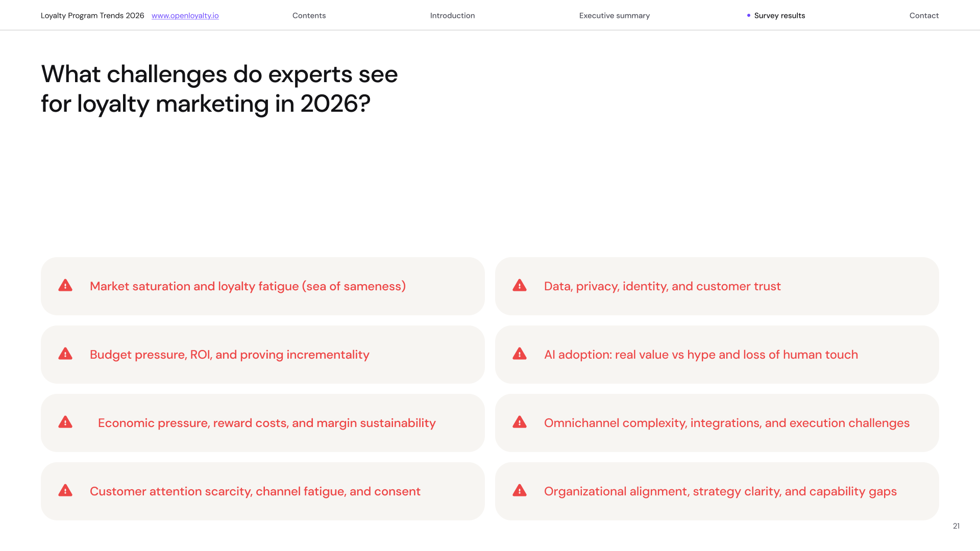
Task: Click warning triangle beside Economic pressure item
Action: [65, 422]
